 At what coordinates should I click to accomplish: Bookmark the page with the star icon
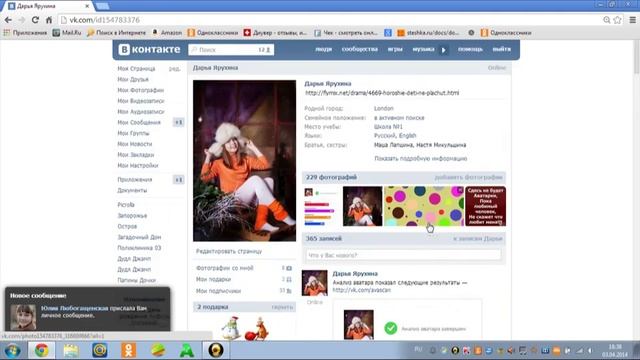coord(618,20)
